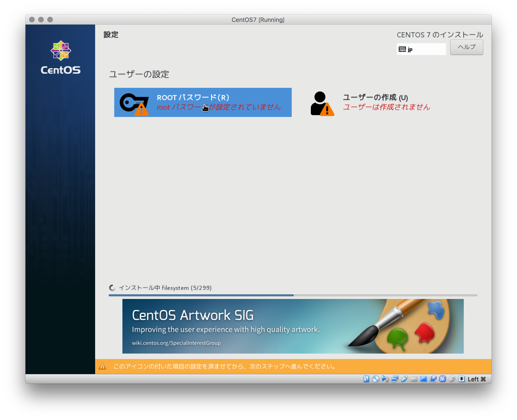Click the mouse integration status icon

click(452, 379)
